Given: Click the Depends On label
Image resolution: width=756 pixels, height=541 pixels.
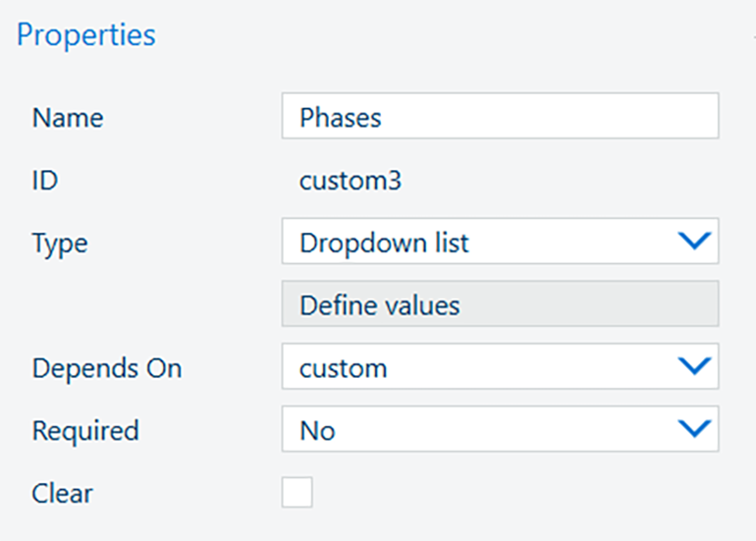Looking at the screenshot, I should (x=106, y=368).
